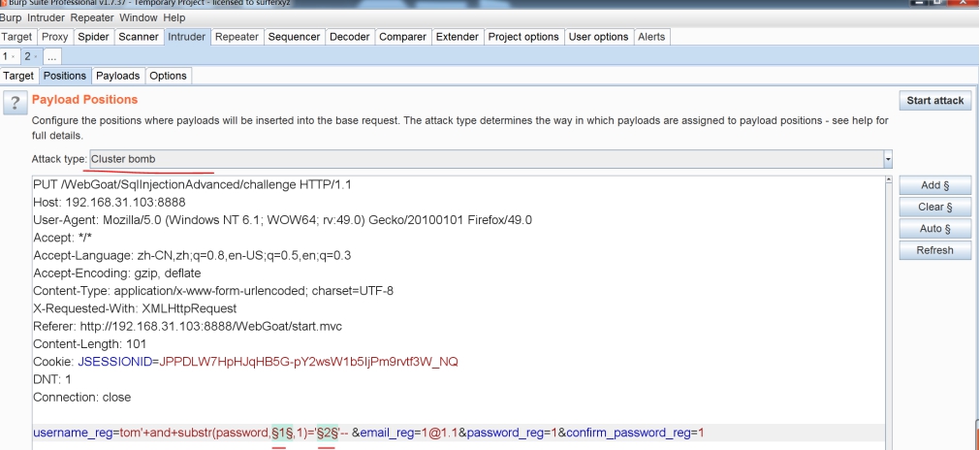
Task: Click the Refresh button
Action: [x=935, y=250]
